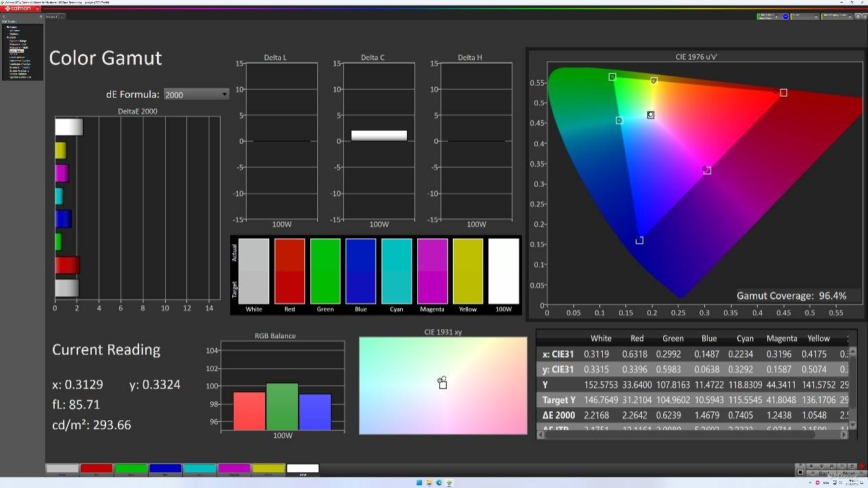
Task: Select Color Gamut in the workflow tree
Action: tap(16, 51)
